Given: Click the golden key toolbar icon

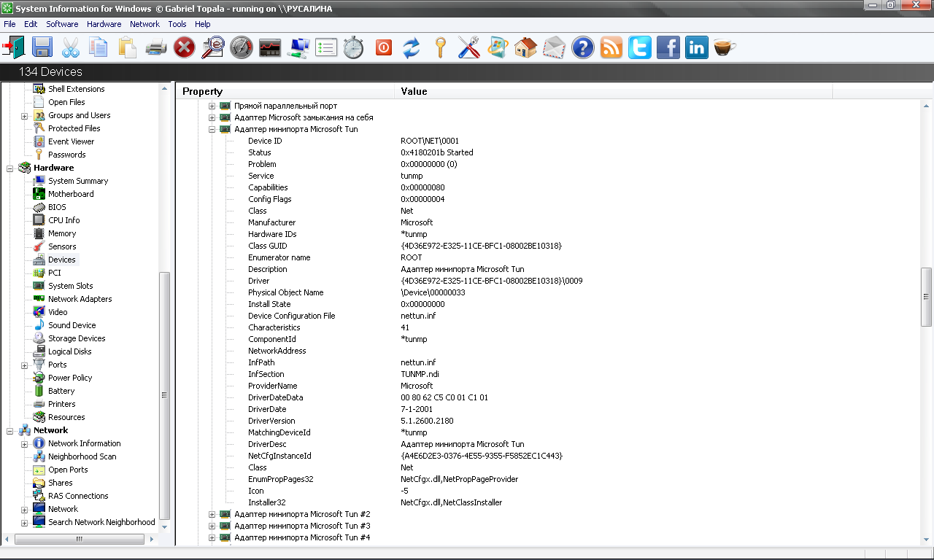Looking at the screenshot, I should coord(440,48).
